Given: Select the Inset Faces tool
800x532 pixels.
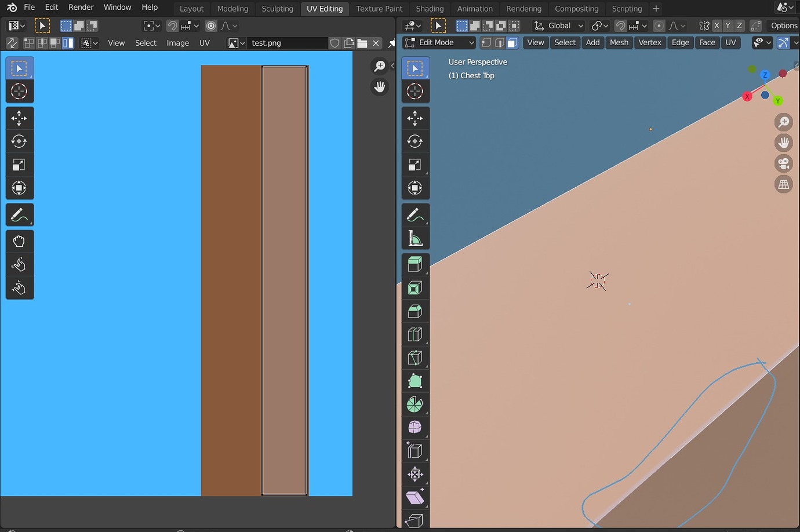Looking at the screenshot, I should pyautogui.click(x=415, y=288).
